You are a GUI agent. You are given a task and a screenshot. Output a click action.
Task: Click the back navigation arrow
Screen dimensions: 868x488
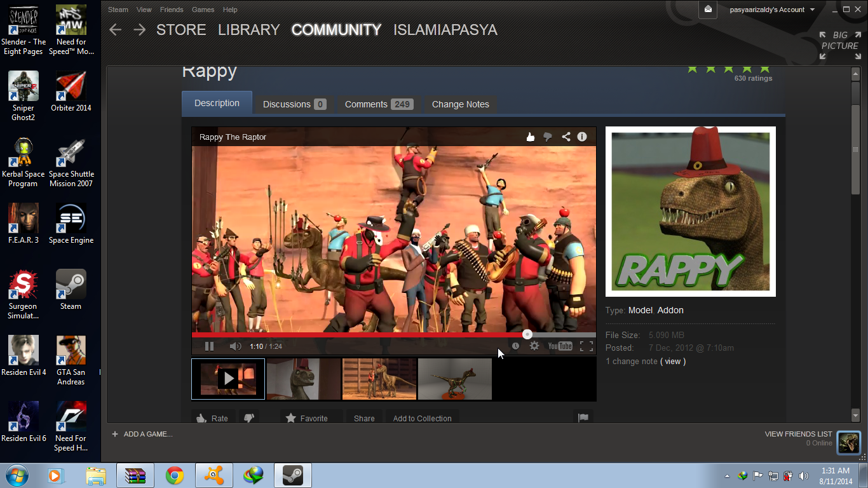(115, 30)
